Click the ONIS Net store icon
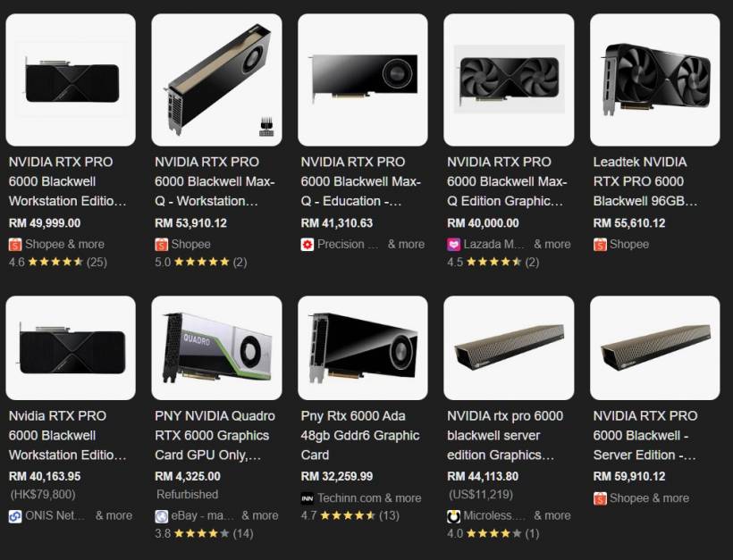The height and width of the screenshot is (560, 733). (15, 516)
